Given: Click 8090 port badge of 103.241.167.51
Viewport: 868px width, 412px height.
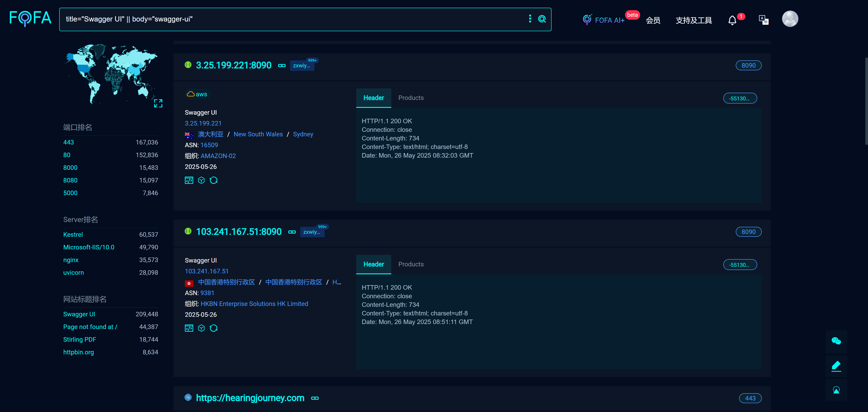Looking at the screenshot, I should click(748, 232).
